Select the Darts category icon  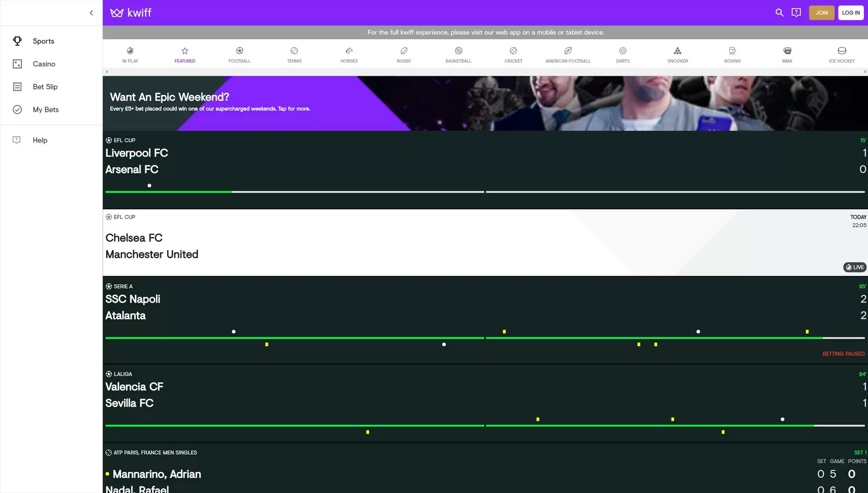point(623,51)
